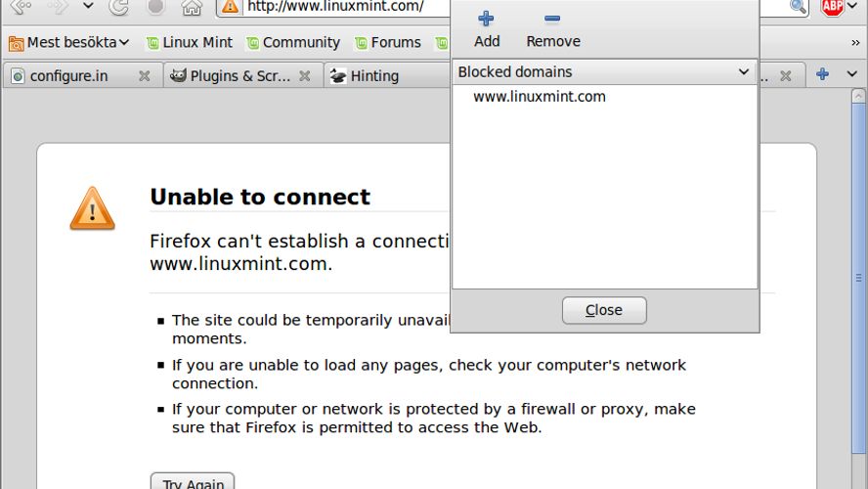The image size is (868, 489).
Task: Click the stop loading button
Action: tap(155, 7)
